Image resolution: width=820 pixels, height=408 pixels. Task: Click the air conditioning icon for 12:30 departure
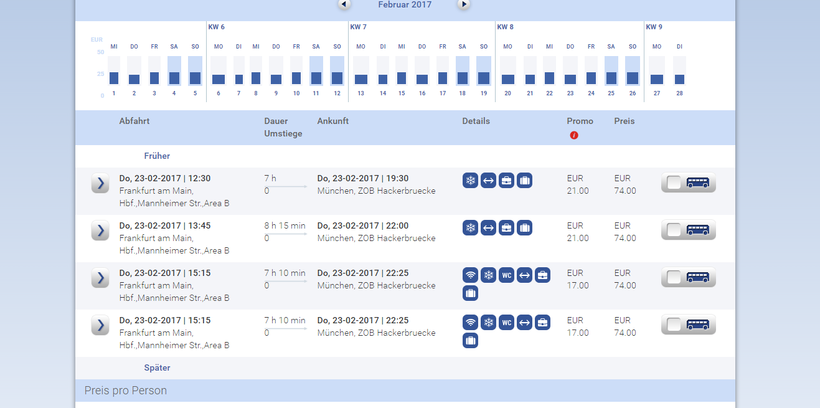[470, 181]
